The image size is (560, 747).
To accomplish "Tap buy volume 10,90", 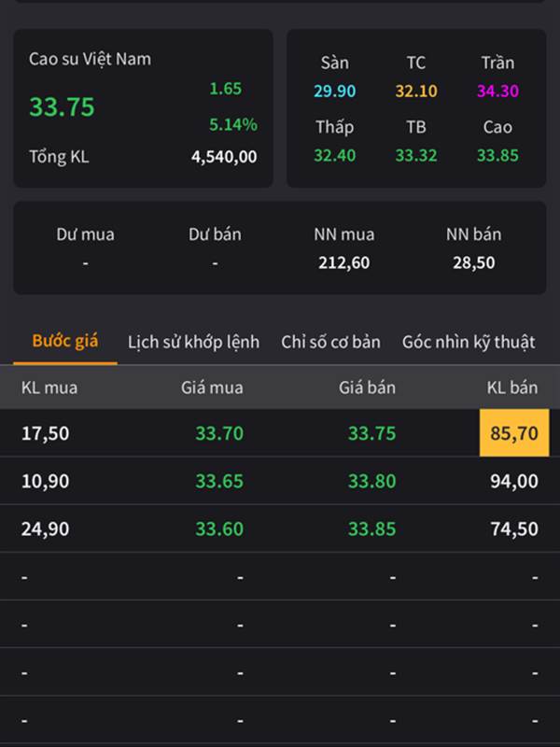I will [45, 481].
